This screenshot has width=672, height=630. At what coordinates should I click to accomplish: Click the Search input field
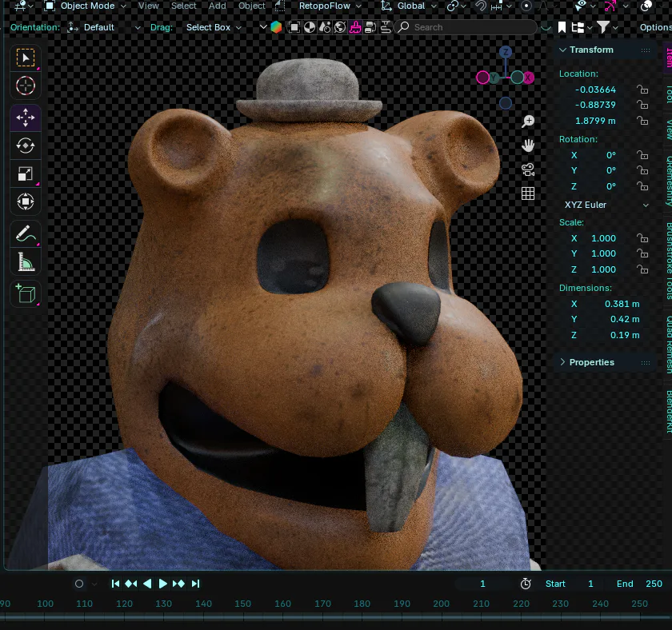tap(466, 27)
